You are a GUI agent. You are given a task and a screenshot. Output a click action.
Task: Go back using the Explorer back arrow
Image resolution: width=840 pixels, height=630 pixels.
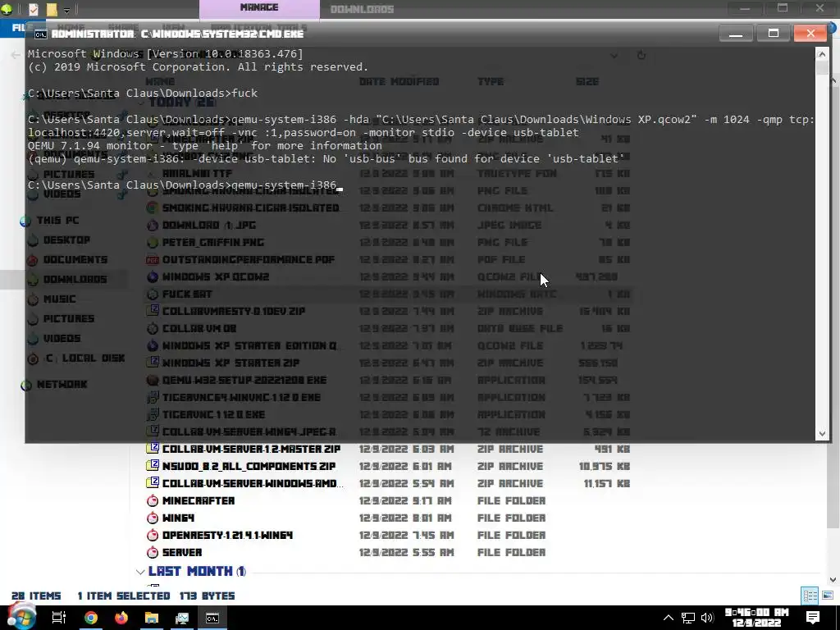[16, 55]
